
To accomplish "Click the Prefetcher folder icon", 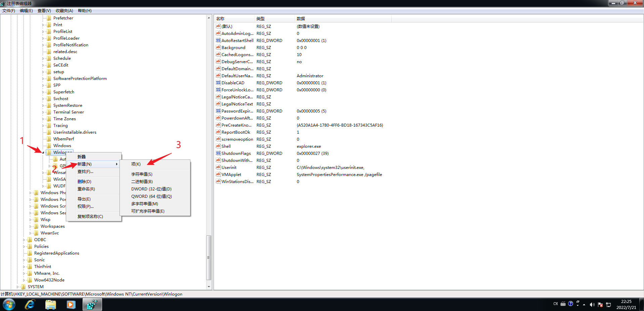I will coord(49,18).
